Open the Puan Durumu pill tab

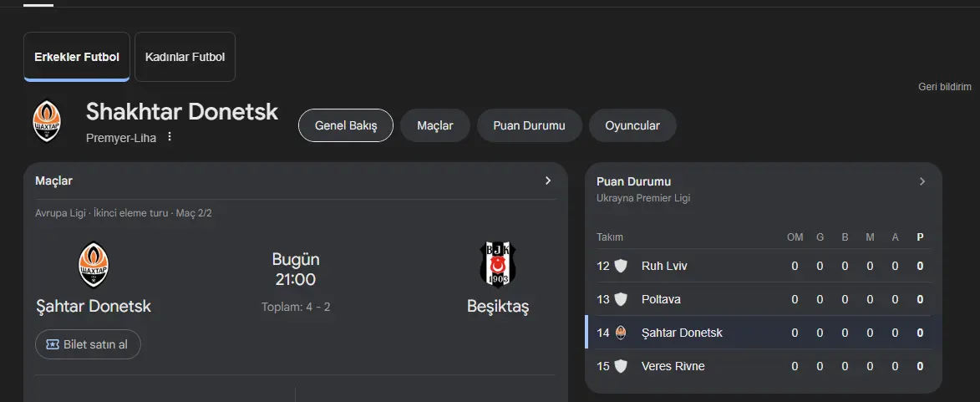pyautogui.click(x=530, y=125)
